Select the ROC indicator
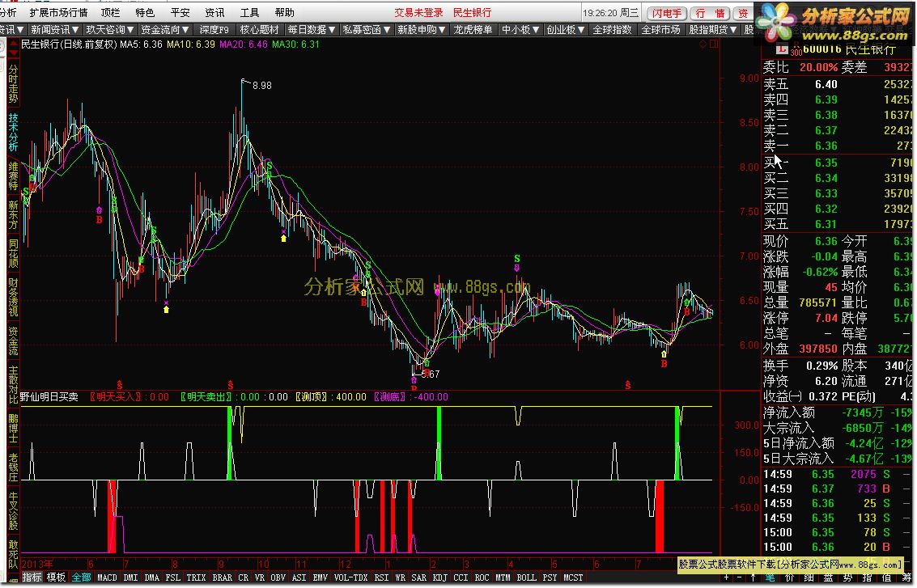Image resolution: width=917 pixels, height=588 pixels. (x=482, y=577)
